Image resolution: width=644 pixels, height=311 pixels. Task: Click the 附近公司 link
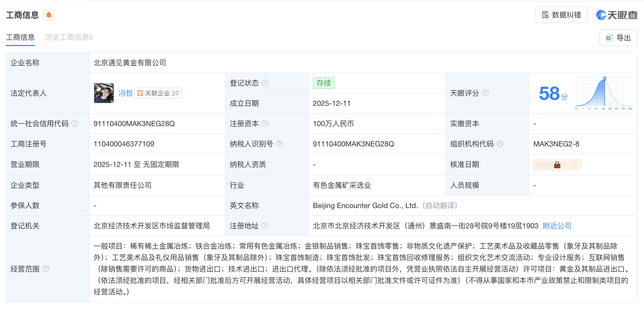557,226
